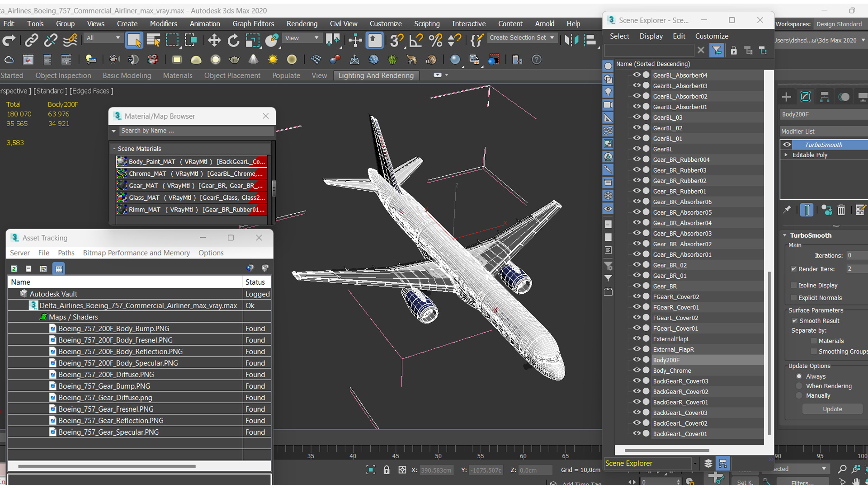Open the View coordinate system dropdown

pos(302,38)
